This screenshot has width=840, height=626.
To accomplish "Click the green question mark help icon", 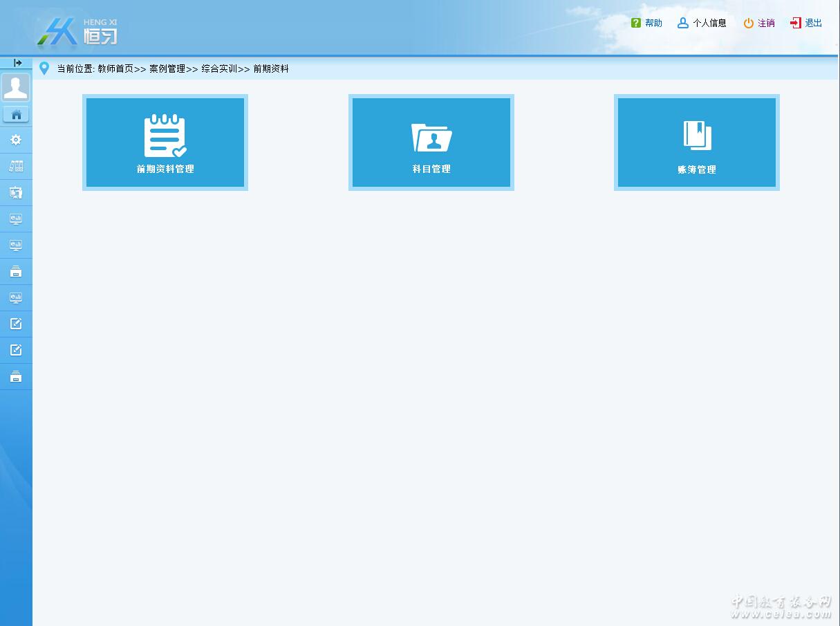I will tap(636, 23).
